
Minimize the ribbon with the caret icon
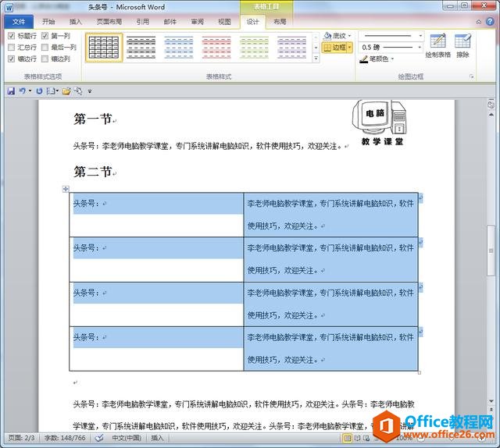pyautogui.click(x=479, y=22)
